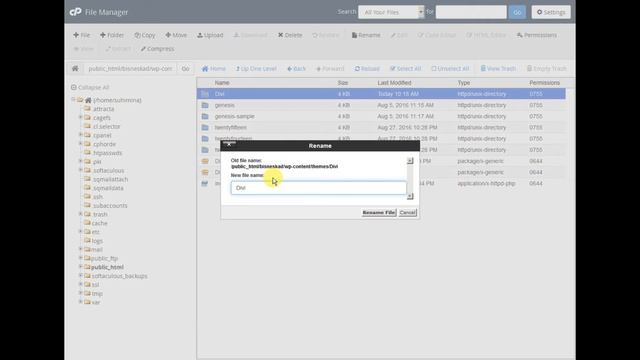Image resolution: width=640 pixels, height=360 pixels.
Task: Close the Rename dialog with the X
Action: coord(229,144)
